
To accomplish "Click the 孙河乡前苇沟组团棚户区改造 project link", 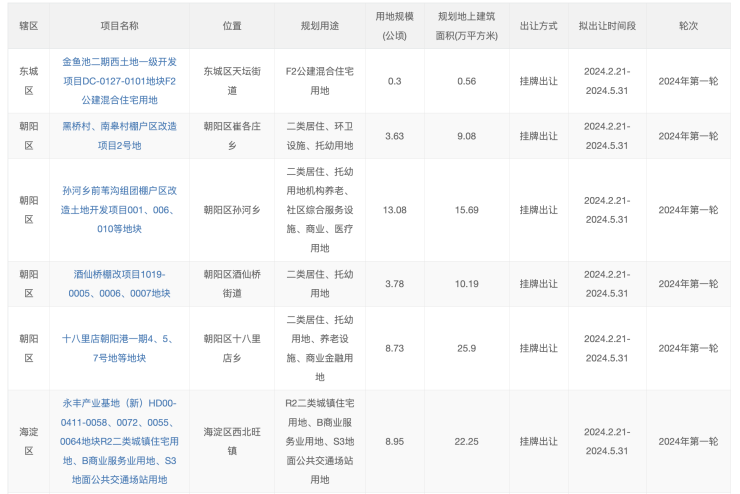I will click(119, 210).
